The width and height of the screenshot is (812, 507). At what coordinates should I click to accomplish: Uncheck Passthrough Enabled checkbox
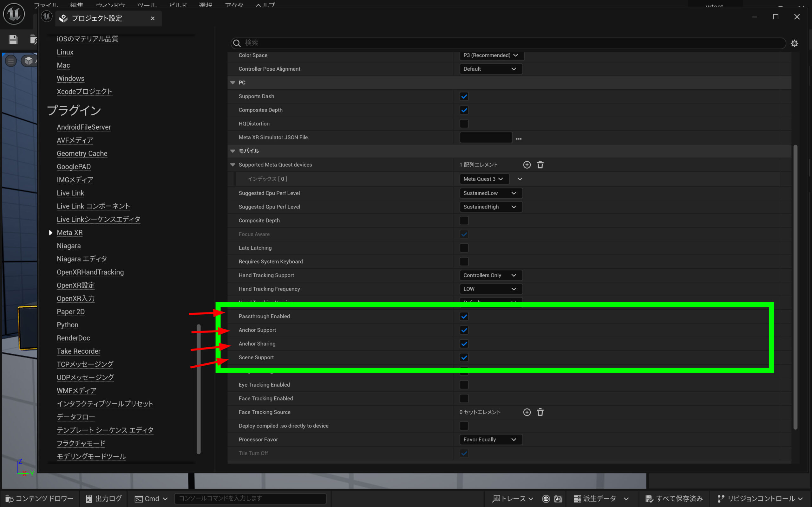(x=464, y=316)
